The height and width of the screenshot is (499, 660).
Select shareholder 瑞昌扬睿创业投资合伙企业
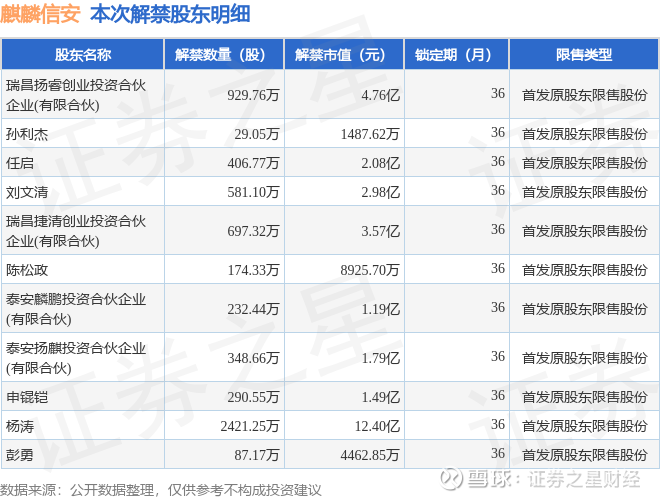76,95
